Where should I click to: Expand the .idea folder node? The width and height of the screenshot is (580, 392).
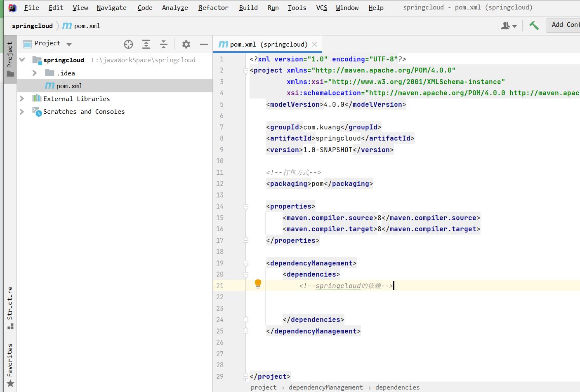click(x=35, y=73)
